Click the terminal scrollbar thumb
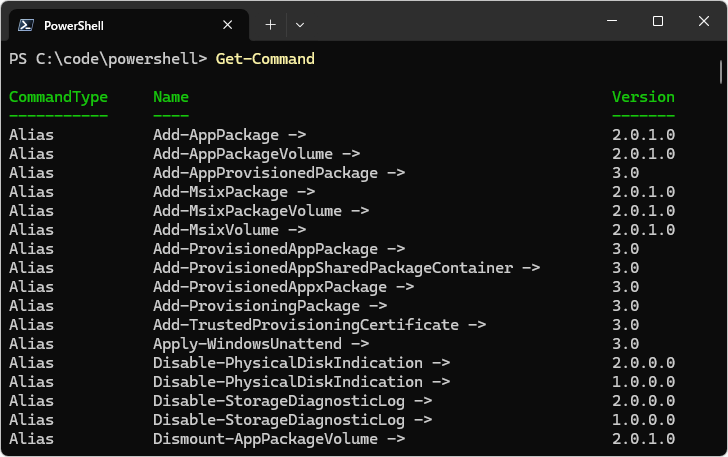The width and height of the screenshot is (728, 457). click(721, 72)
